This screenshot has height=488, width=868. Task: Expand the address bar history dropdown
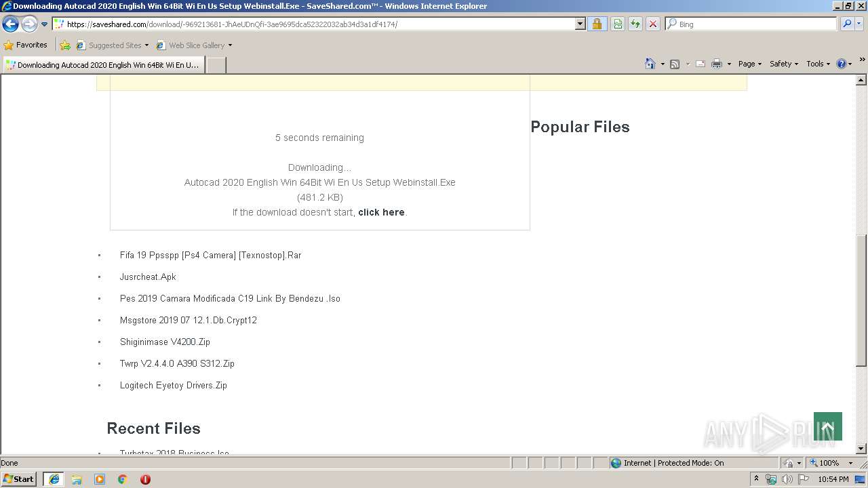(580, 24)
